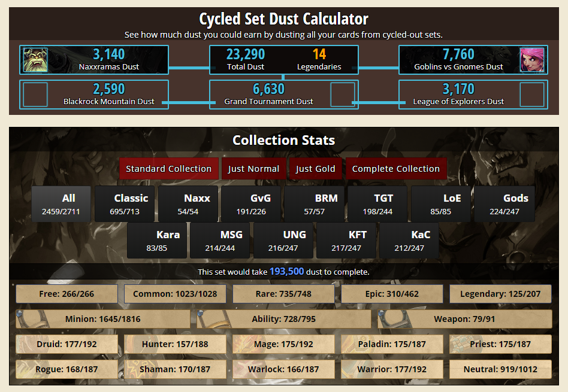Open the BRM set tab
568x392 pixels.
tap(315, 204)
